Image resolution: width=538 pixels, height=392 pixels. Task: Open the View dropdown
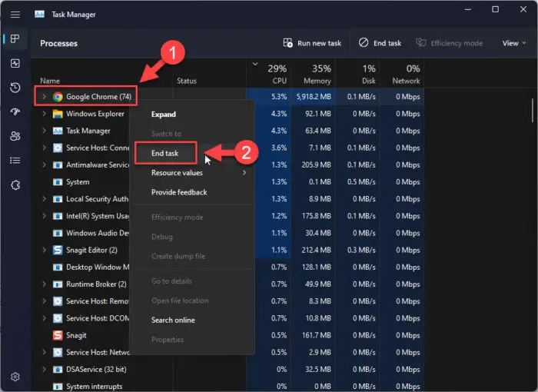(513, 43)
